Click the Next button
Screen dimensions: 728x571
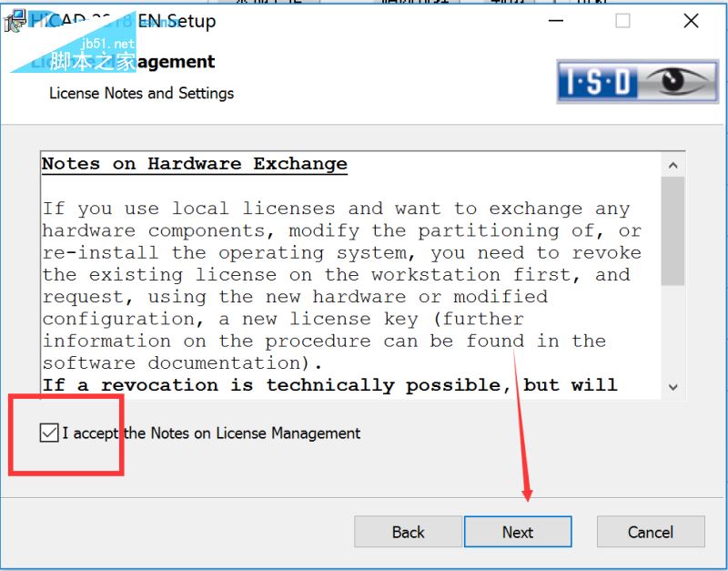point(518,532)
